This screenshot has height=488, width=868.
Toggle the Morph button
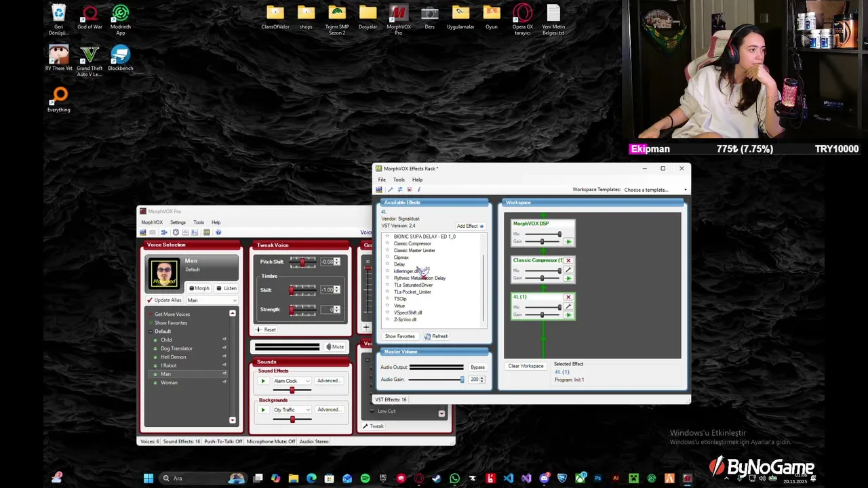click(x=199, y=288)
